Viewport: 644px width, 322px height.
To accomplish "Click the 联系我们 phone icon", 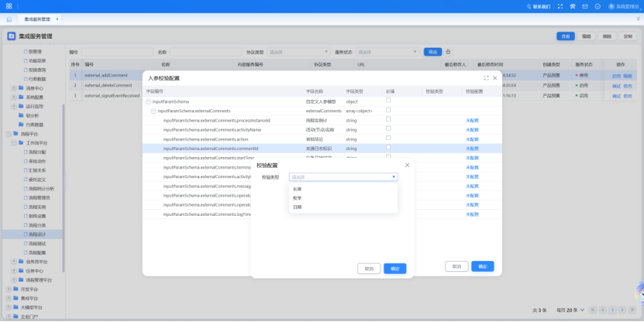I will click(x=530, y=6).
